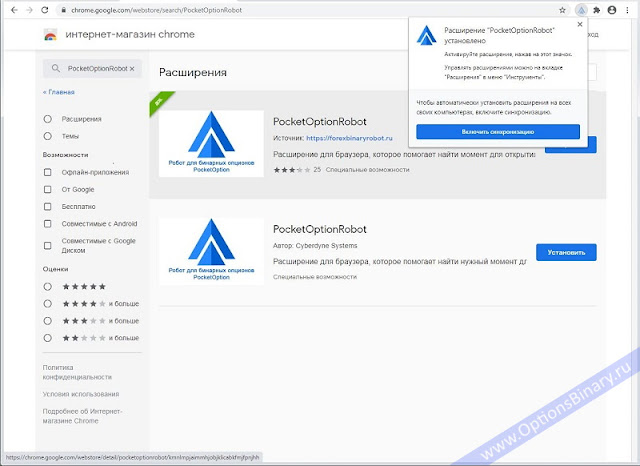640x466 pixels.
Task: Select the Расширения radio filter
Action: (x=48, y=119)
